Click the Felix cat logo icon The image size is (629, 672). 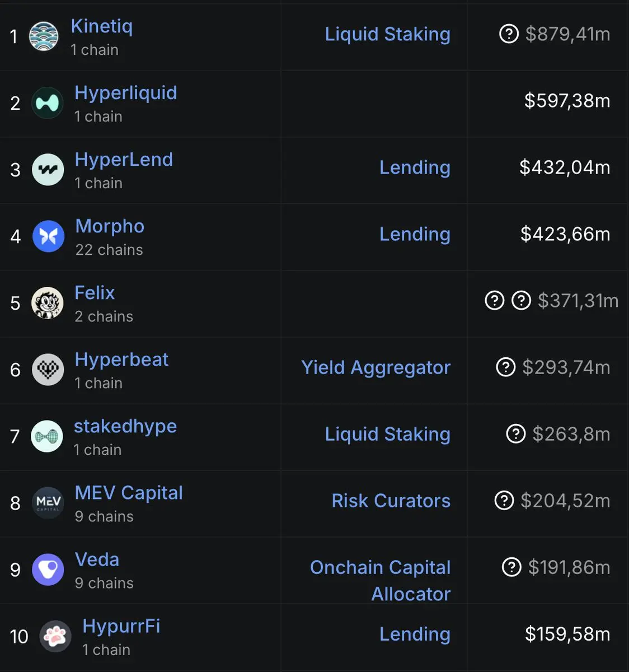click(48, 303)
